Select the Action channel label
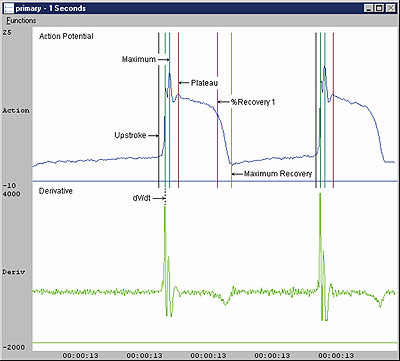 click(16, 110)
